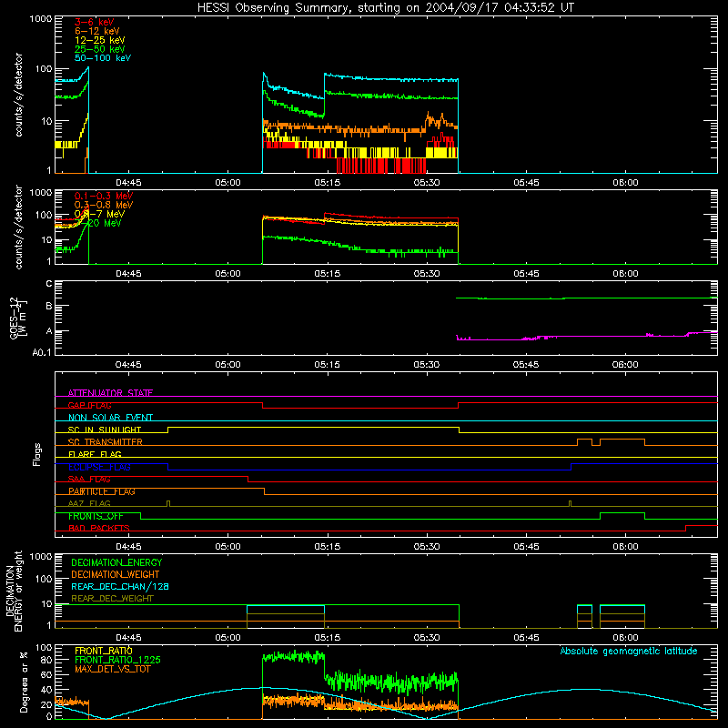Select the NON_SOLAR_EVENT flag label
The image size is (728, 728).
coord(110,418)
